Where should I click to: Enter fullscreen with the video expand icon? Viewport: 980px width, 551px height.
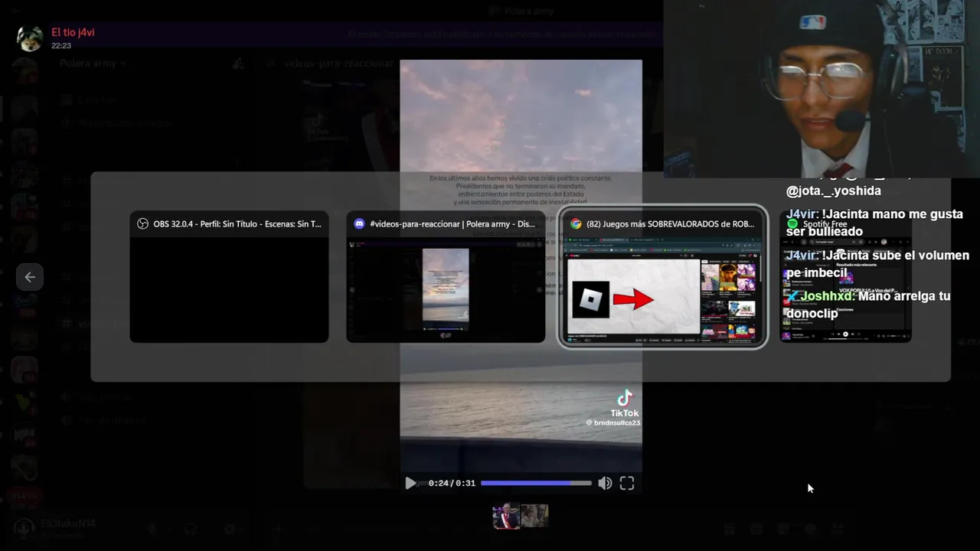click(627, 483)
